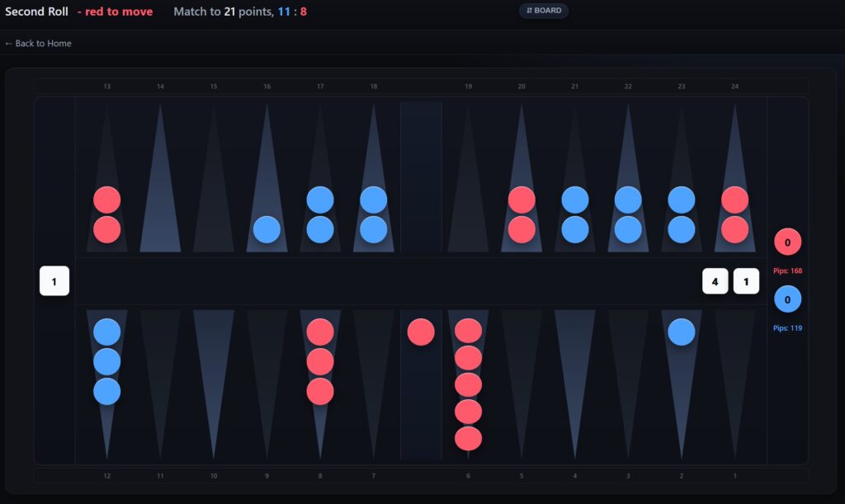845x504 pixels.
Task: Go back via Back to Home link
Action: pyautogui.click(x=38, y=43)
